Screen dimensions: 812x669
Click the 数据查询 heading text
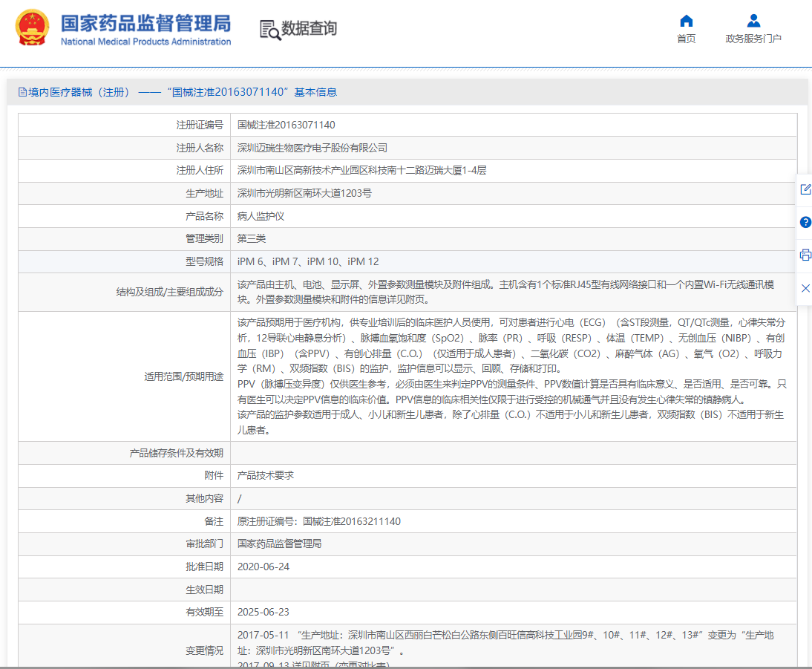(310, 28)
